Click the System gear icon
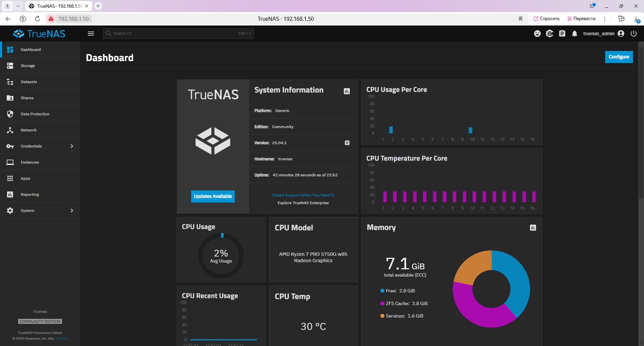The width and height of the screenshot is (644, 346). [x=10, y=211]
